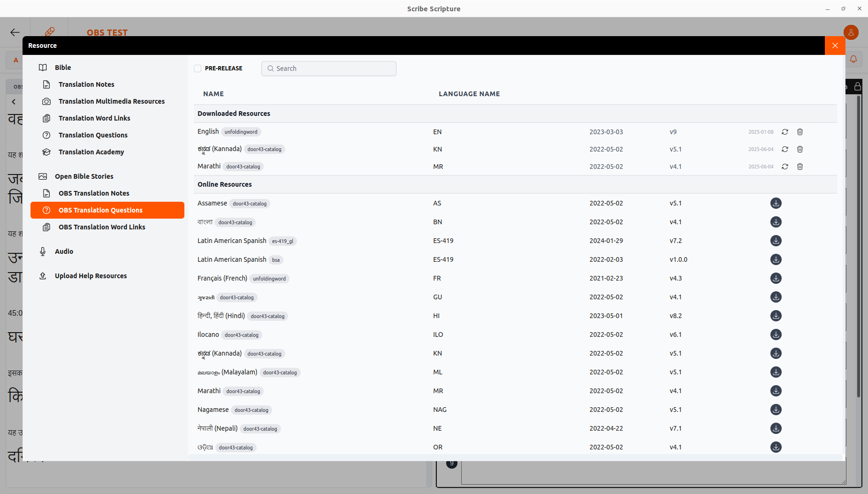
Task: Enable the PRE-RELEASE checkbox
Action: click(x=198, y=68)
